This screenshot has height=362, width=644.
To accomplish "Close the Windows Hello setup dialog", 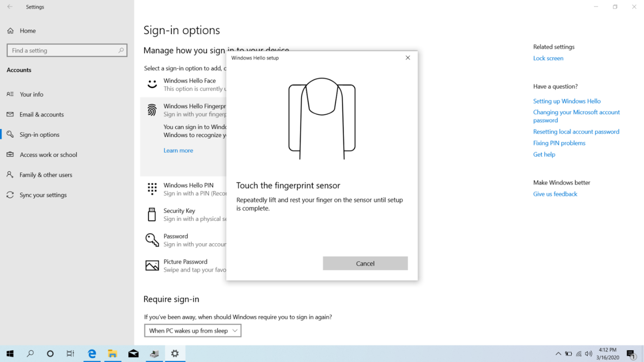I will coord(408,58).
